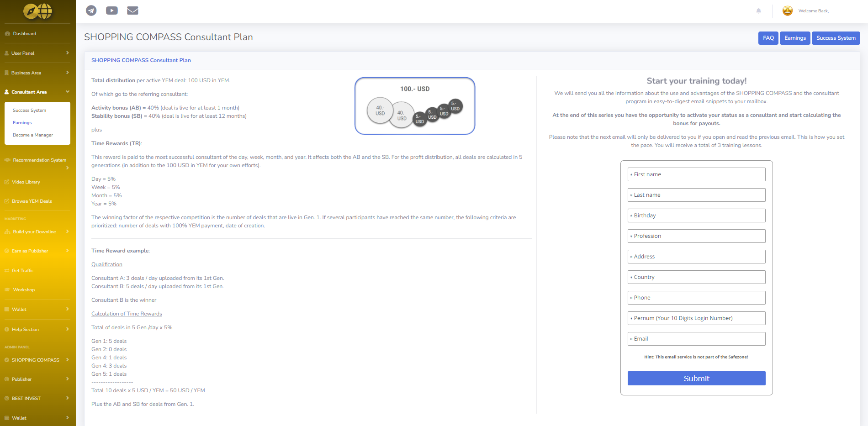Viewport: 868px width, 426px height.
Task: Focus the Email field
Action: click(x=696, y=339)
